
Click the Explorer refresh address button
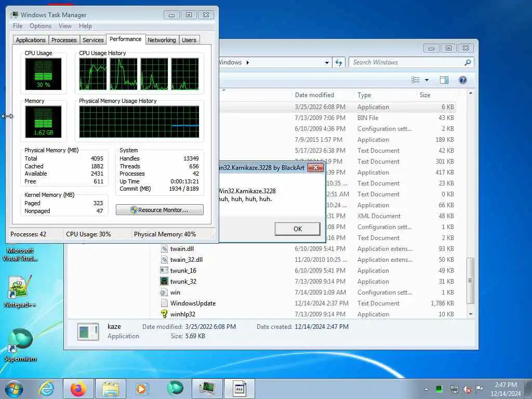[x=339, y=62]
